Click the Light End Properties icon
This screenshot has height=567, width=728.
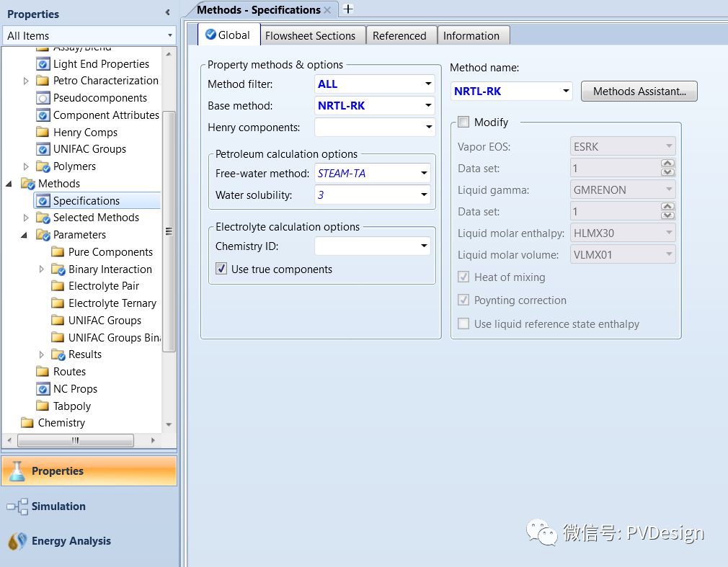(x=43, y=63)
